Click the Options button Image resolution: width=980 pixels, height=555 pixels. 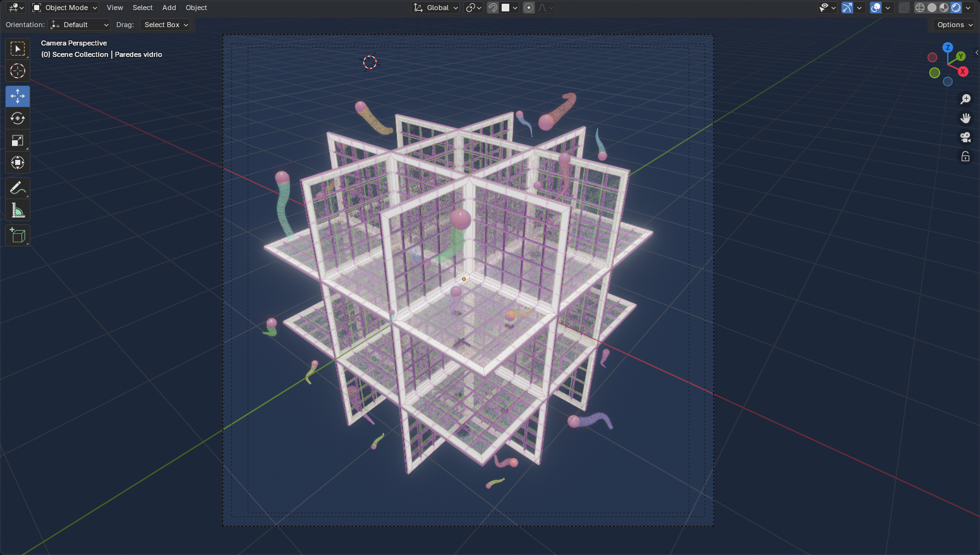coord(952,25)
